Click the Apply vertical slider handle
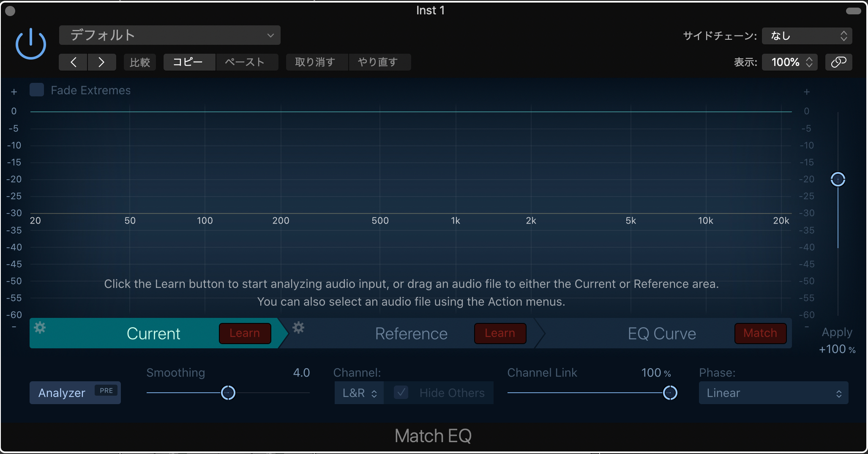This screenshot has height=454, width=868. coord(838,179)
